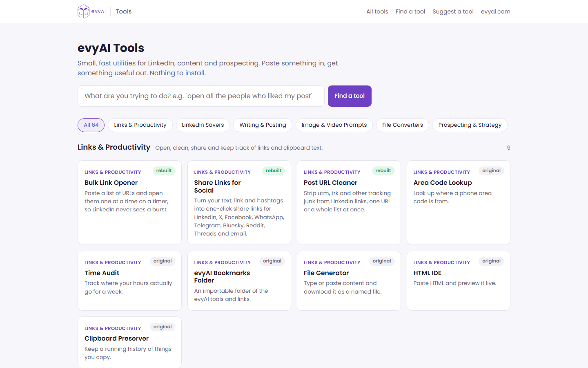The image size is (588, 368).
Task: Click the 'Links & Productivity' section heading
Action: pos(114,147)
